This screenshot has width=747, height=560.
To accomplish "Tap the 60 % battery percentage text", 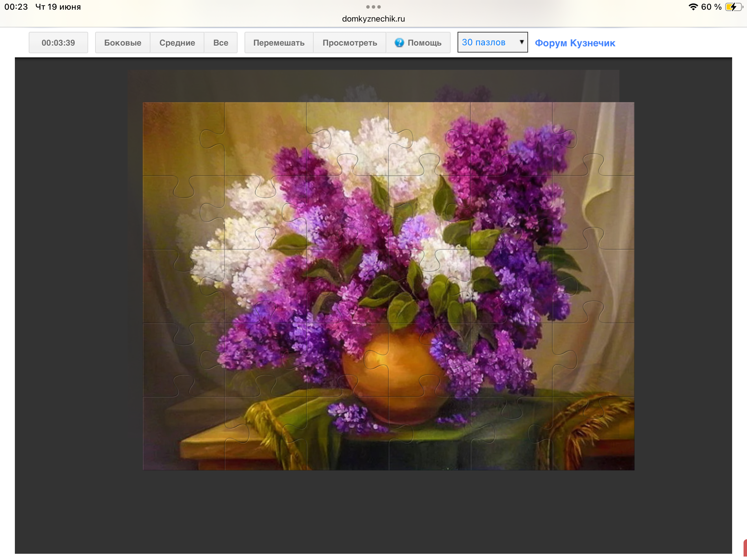I will click(x=711, y=7).
